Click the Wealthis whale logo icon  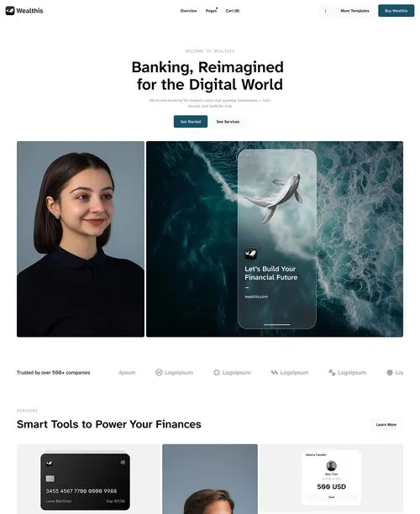(x=10, y=11)
